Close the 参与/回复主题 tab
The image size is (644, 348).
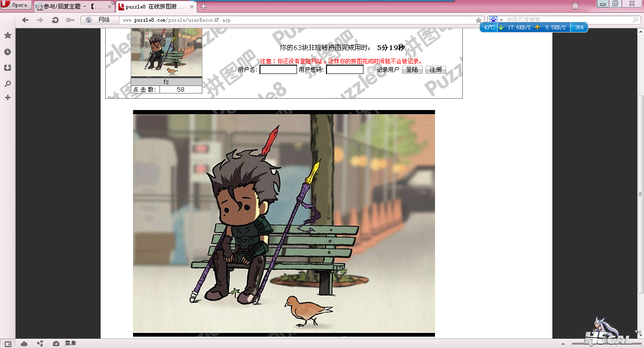point(109,7)
